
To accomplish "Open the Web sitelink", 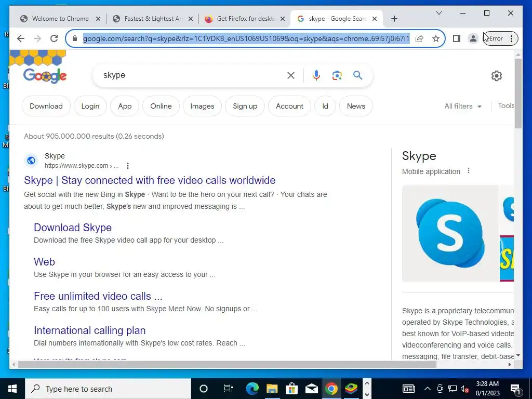I will [45, 262].
